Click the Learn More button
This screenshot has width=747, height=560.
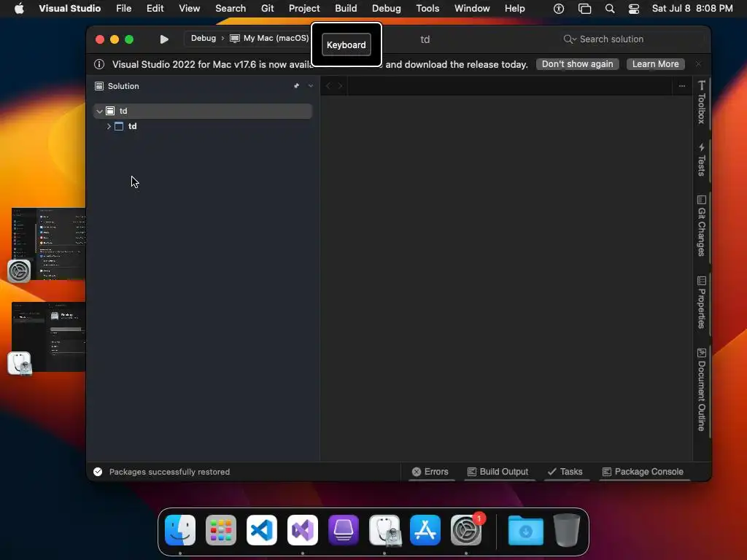tap(656, 64)
